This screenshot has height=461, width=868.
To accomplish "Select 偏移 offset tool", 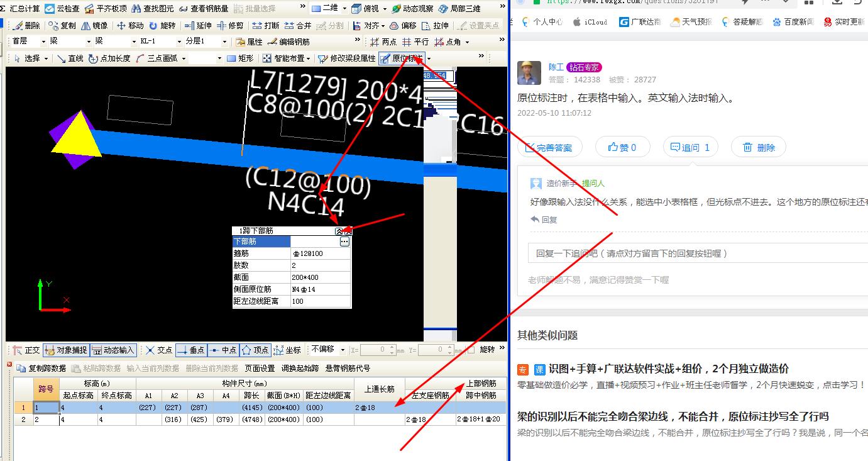I will (403, 26).
